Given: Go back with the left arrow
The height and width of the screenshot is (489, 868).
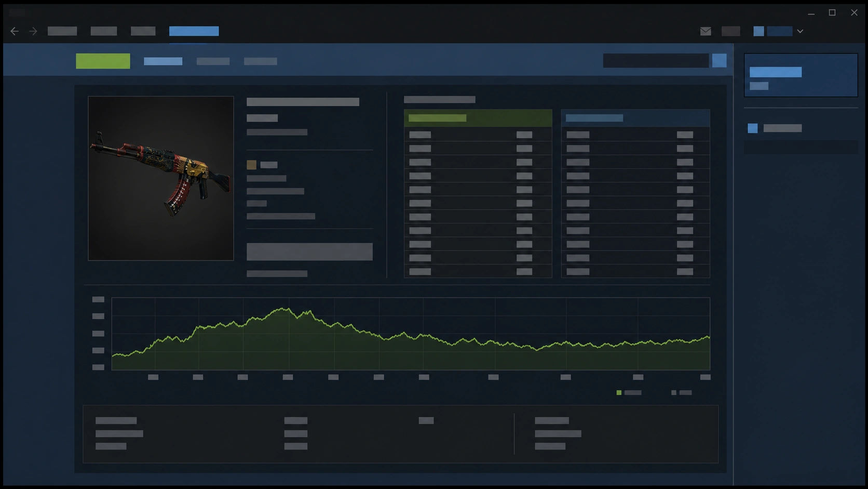Looking at the screenshot, I should [x=15, y=31].
